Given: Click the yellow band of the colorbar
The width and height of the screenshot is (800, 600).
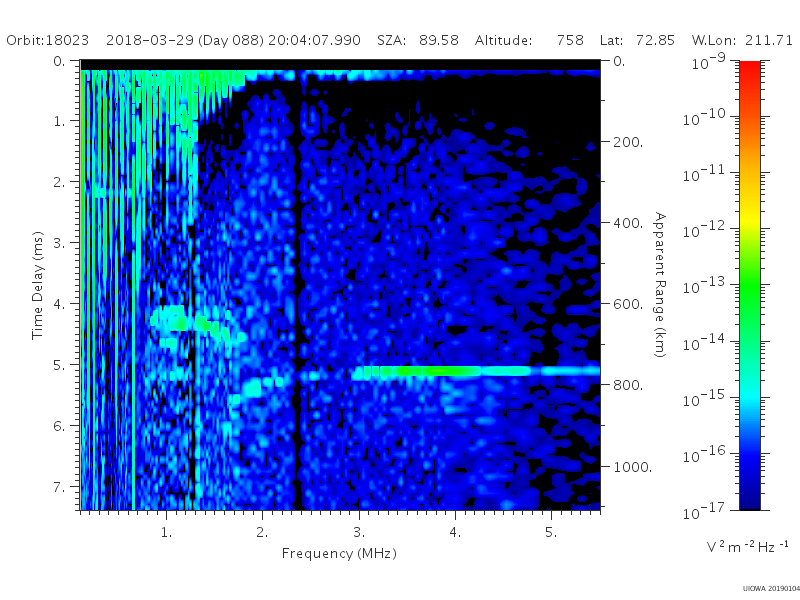Looking at the screenshot, I should point(750,220).
